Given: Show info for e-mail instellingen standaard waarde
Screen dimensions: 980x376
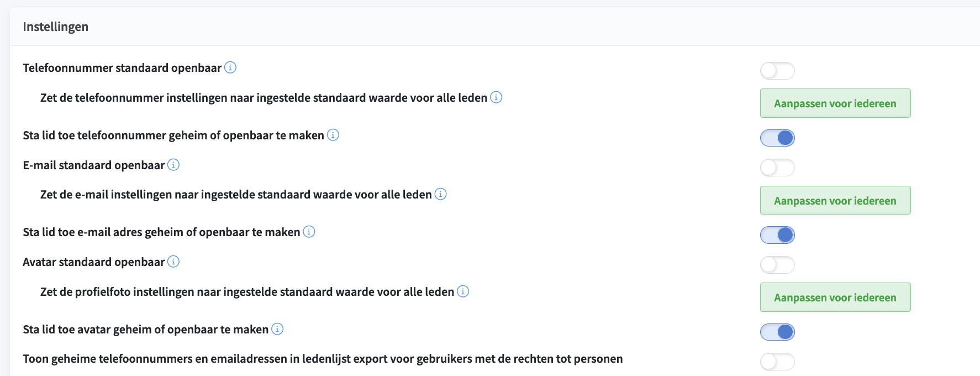Looking at the screenshot, I should pyautogui.click(x=440, y=194).
